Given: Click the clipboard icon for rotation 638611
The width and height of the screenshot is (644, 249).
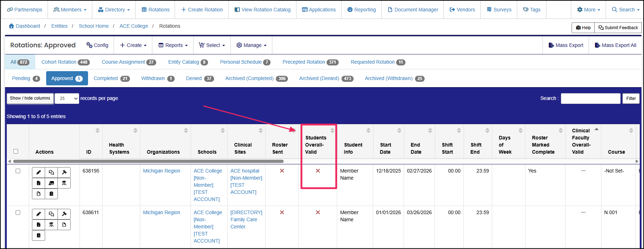Looking at the screenshot, I should pos(38,235).
